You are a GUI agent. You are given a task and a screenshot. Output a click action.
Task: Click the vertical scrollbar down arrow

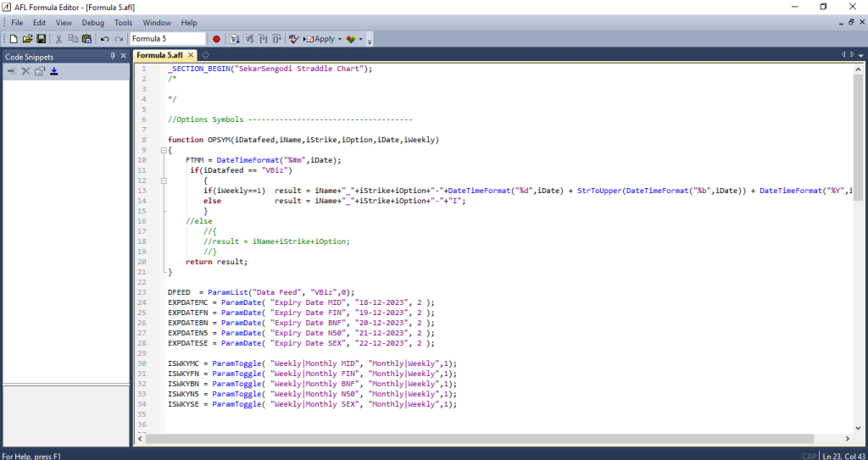click(x=858, y=427)
